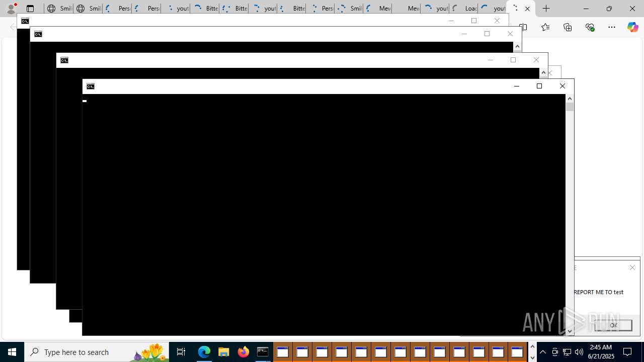
Task: Open the Edge tab actions menu
Action: pos(30,9)
